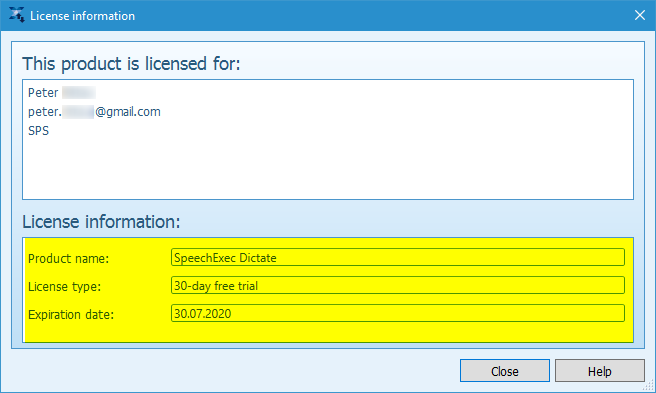Click the gmail.com email address line
Viewport: 656px width, 393px height.
click(x=94, y=112)
